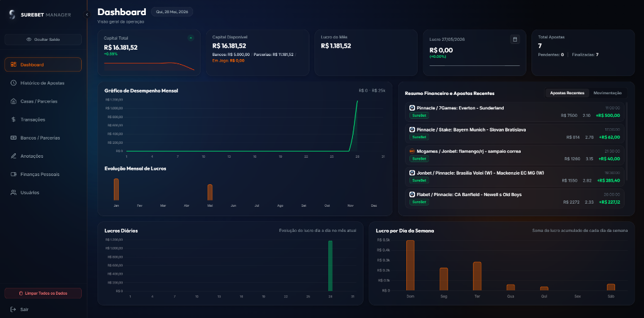644x318 pixels.
Task: Click the Dom bar in Lucro por Dia da Semana
Action: 410,265
